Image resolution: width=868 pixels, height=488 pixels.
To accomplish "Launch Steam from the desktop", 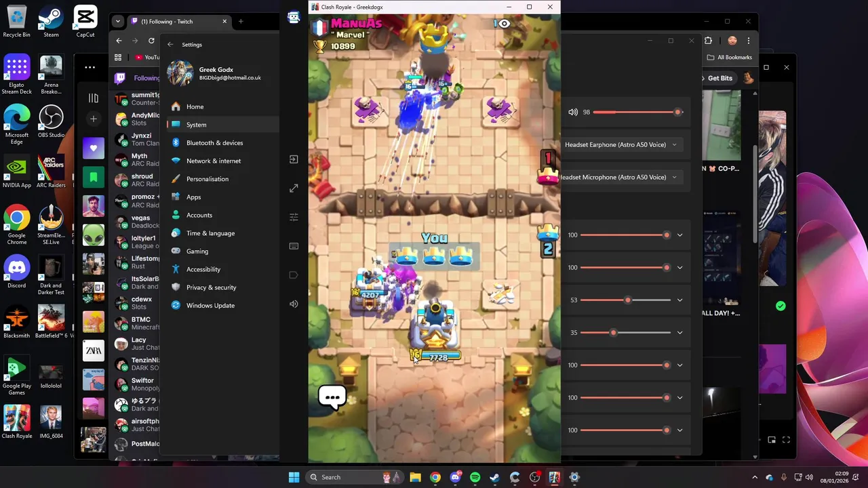I will 51,22.
